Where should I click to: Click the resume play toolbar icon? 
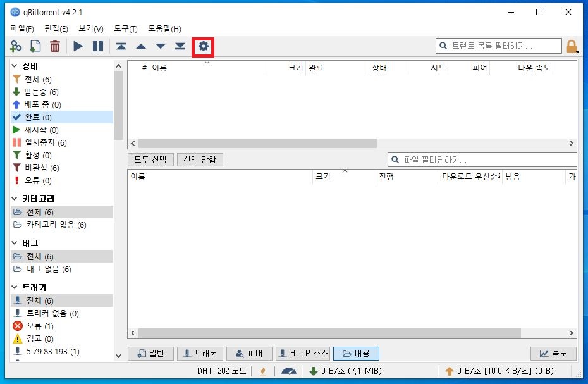(78, 46)
